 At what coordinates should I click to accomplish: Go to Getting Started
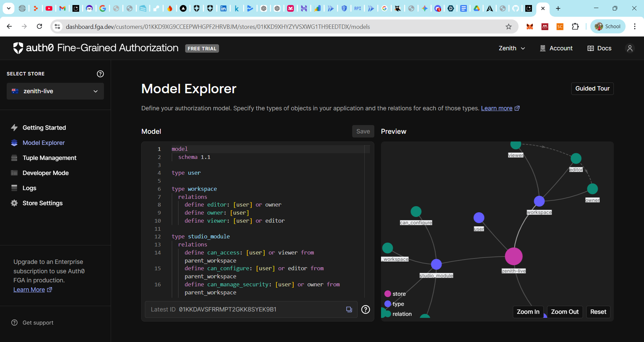(44, 128)
